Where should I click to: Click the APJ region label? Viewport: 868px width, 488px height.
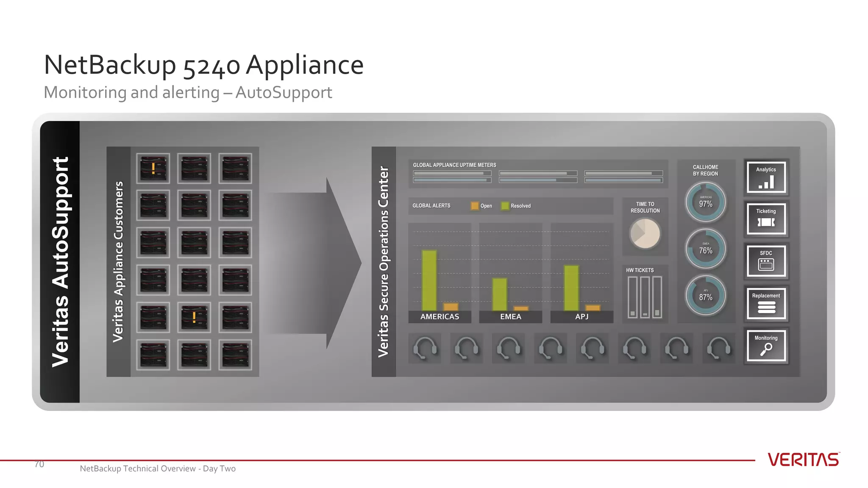click(581, 317)
